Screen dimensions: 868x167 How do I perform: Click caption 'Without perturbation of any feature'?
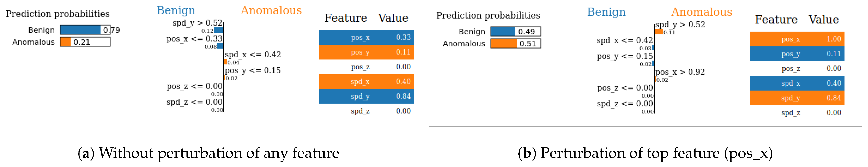pos(208,153)
